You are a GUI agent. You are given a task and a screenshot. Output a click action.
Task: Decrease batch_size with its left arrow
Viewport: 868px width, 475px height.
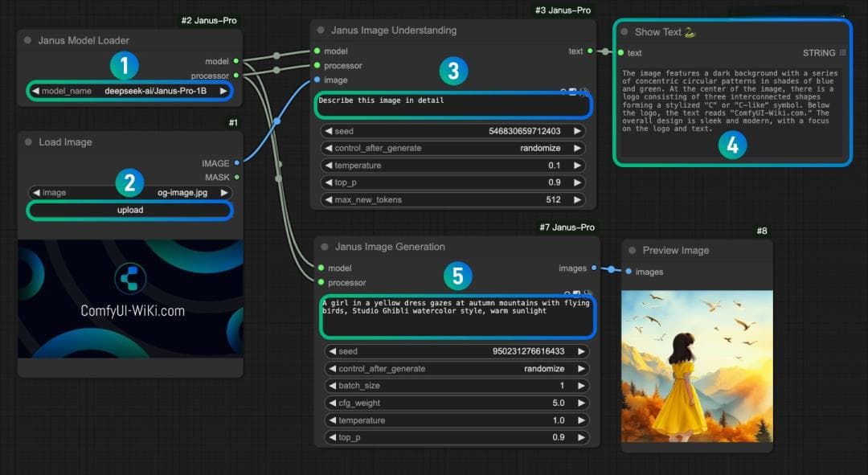[332, 386]
